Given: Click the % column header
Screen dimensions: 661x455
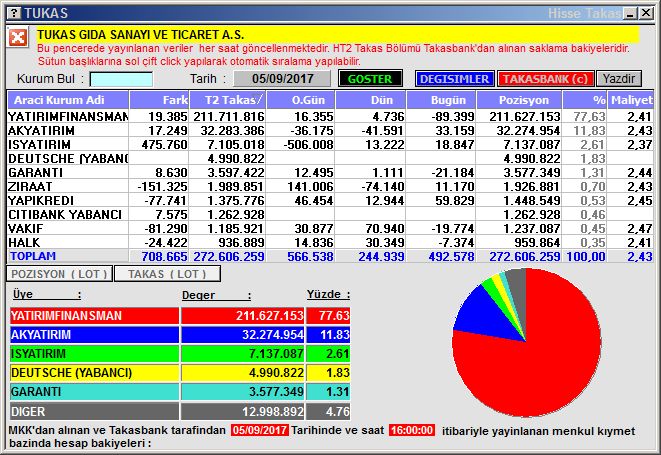Looking at the screenshot, I should pos(585,100).
